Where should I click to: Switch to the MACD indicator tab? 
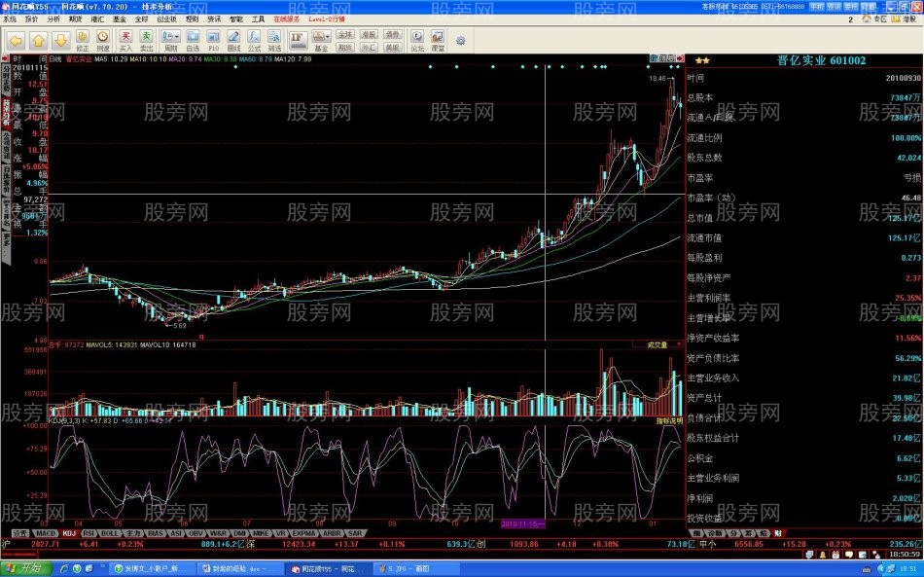(46, 533)
